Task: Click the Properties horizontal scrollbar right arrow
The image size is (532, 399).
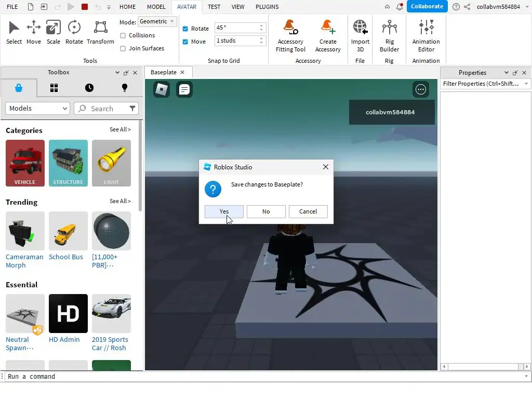Action: tap(527, 366)
